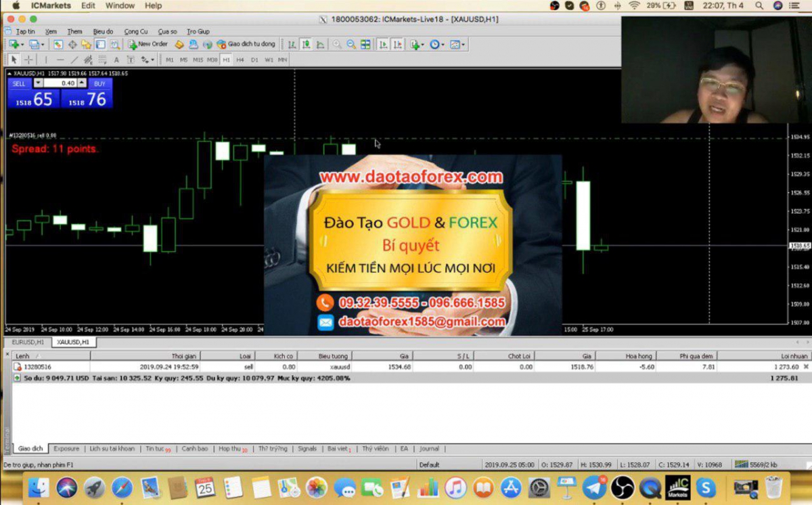Click the connection status 5569/2 kb
Image resolution: width=812 pixels, height=505 pixels.
[757, 464]
